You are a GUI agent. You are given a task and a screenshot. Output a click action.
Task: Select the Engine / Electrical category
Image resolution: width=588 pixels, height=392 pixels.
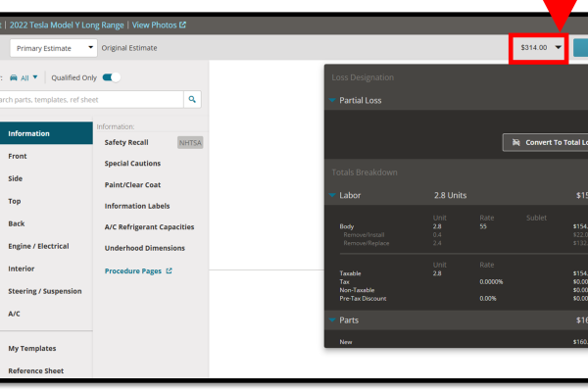[38, 246]
